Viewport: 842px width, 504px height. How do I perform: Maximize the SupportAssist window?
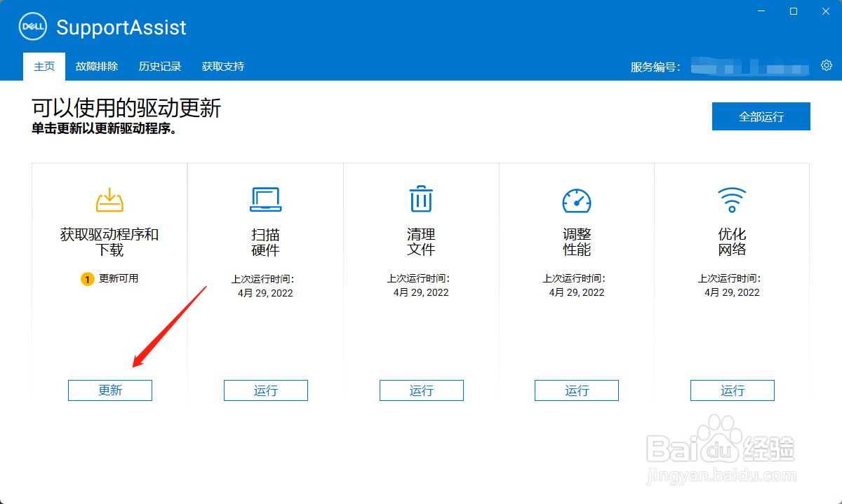tap(794, 11)
